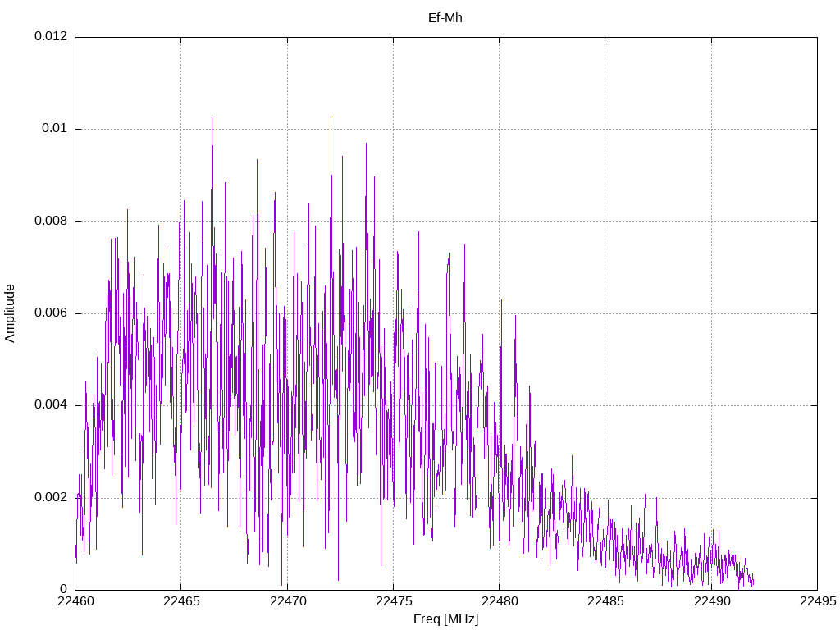Click the 0.002 y-axis tick label
Screen dimensions: 840x630
[x=51, y=497]
